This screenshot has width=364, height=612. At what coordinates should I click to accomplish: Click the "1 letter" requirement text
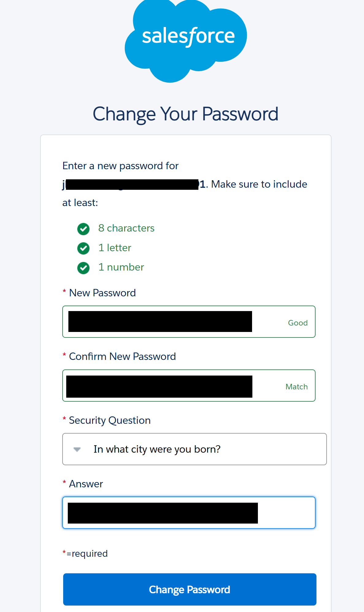[x=115, y=248]
